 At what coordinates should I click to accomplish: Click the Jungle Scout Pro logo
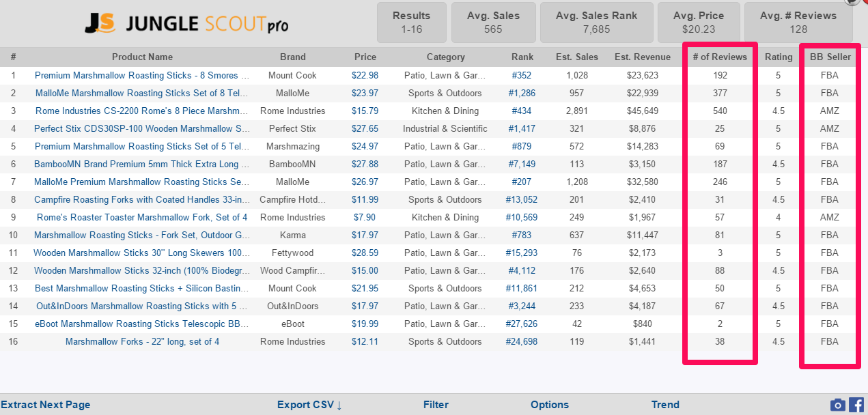pyautogui.click(x=186, y=25)
